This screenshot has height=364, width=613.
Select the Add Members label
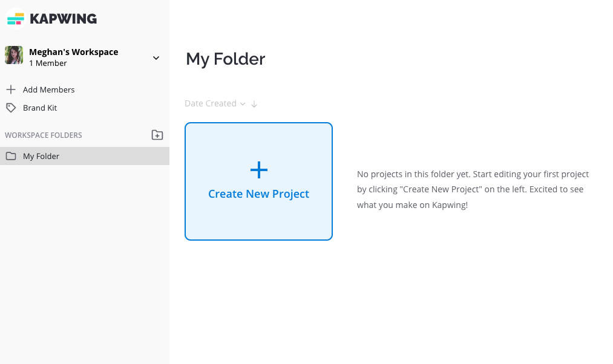(48, 89)
